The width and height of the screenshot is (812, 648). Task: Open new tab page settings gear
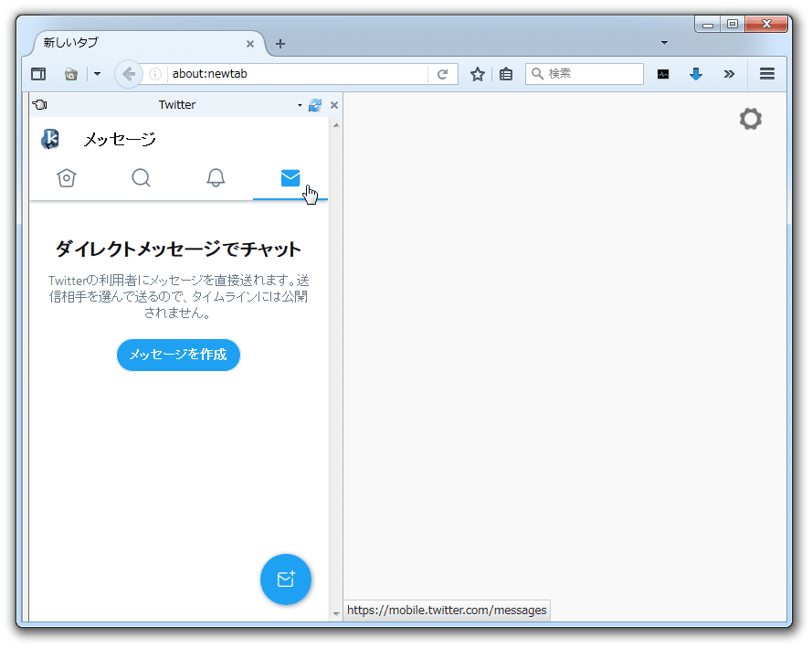point(751,119)
